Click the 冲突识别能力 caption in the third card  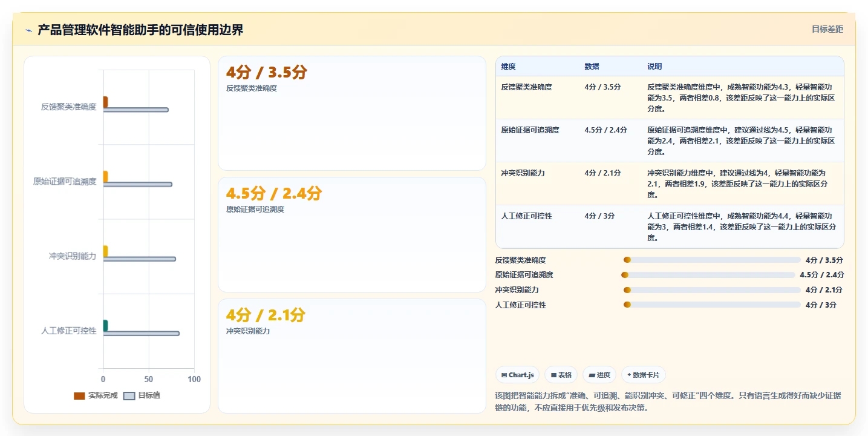(x=247, y=331)
